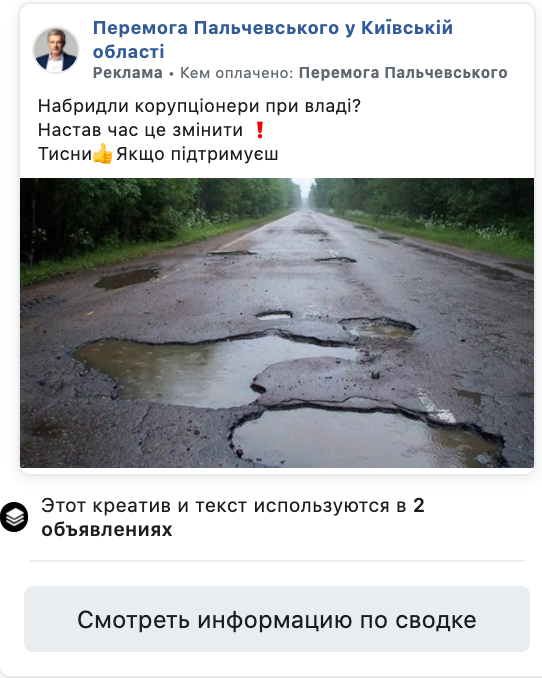Click the word області in page title
The height and width of the screenshot is (678, 542).
(x=128, y=51)
